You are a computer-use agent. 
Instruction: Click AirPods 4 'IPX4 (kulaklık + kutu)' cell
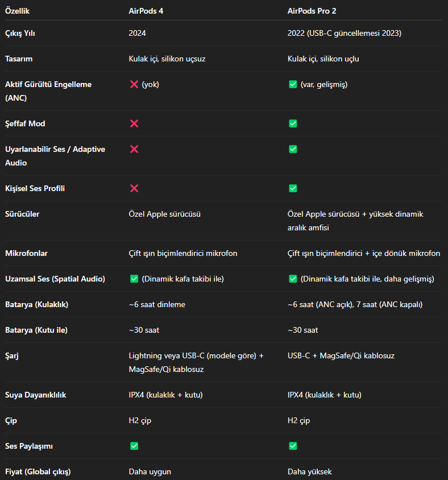point(165,395)
